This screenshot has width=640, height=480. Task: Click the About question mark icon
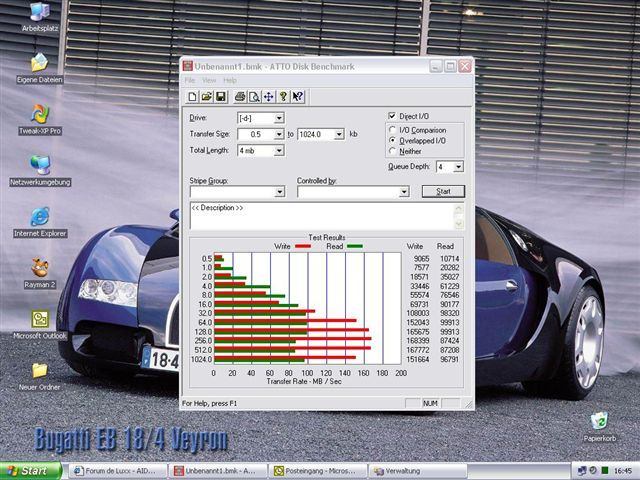click(283, 97)
